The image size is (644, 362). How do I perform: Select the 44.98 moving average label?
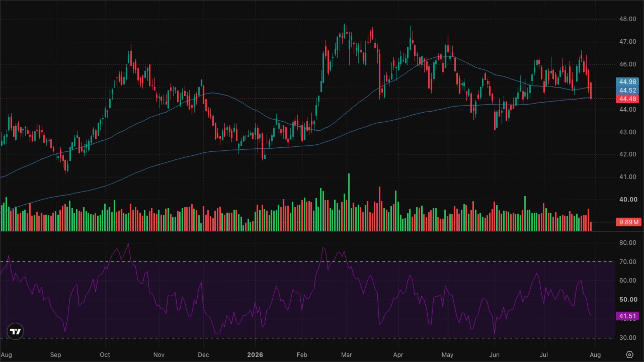627,82
